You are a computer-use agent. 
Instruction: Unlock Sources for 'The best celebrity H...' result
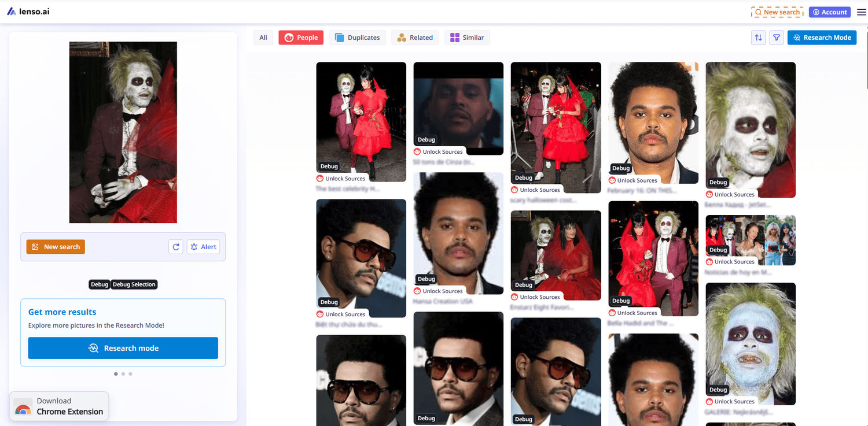click(x=341, y=179)
